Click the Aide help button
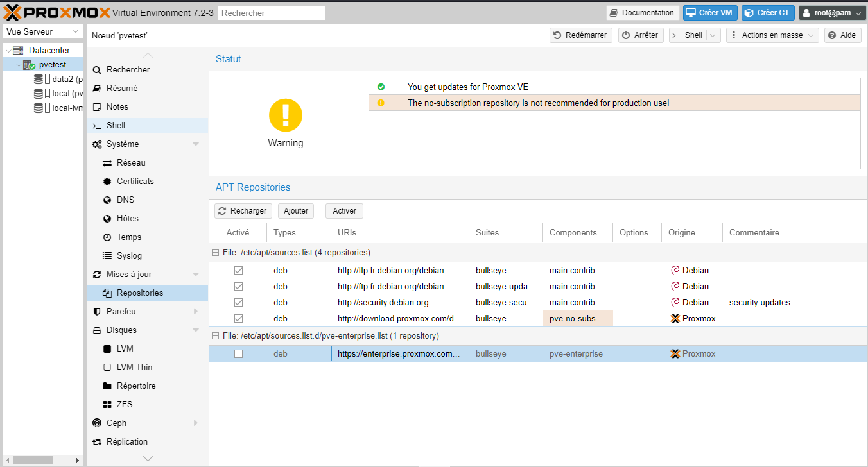 [842, 35]
